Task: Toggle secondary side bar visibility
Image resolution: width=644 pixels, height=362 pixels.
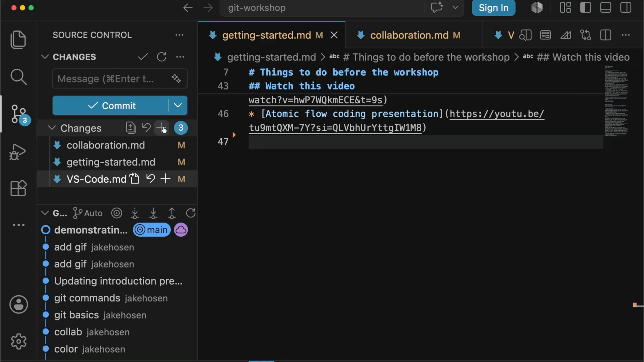Action: [x=626, y=7]
